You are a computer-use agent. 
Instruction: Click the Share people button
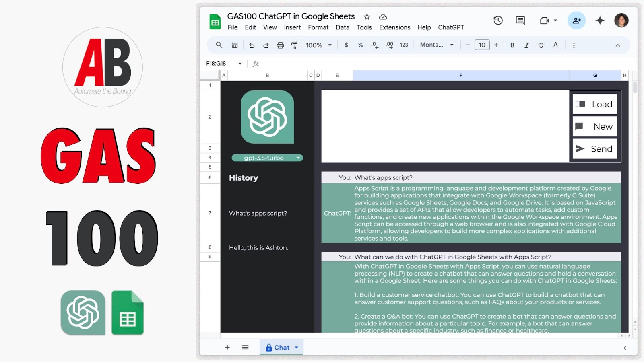tap(576, 21)
